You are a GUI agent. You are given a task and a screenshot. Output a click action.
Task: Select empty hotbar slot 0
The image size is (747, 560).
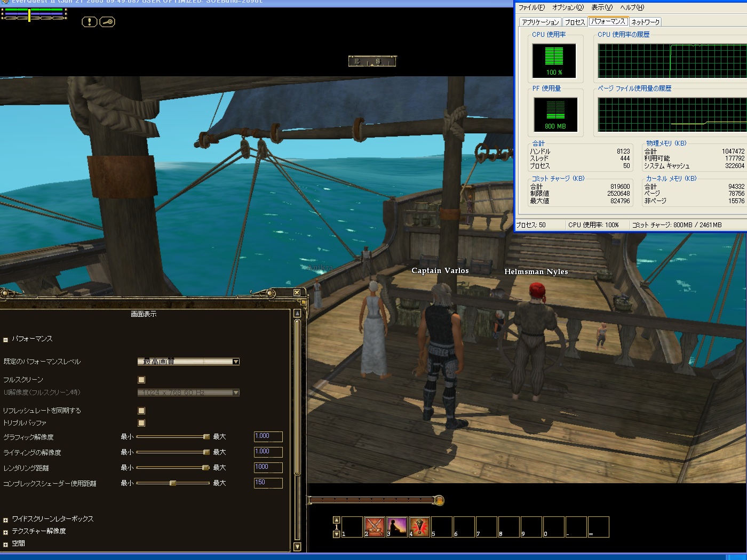pos(554,526)
